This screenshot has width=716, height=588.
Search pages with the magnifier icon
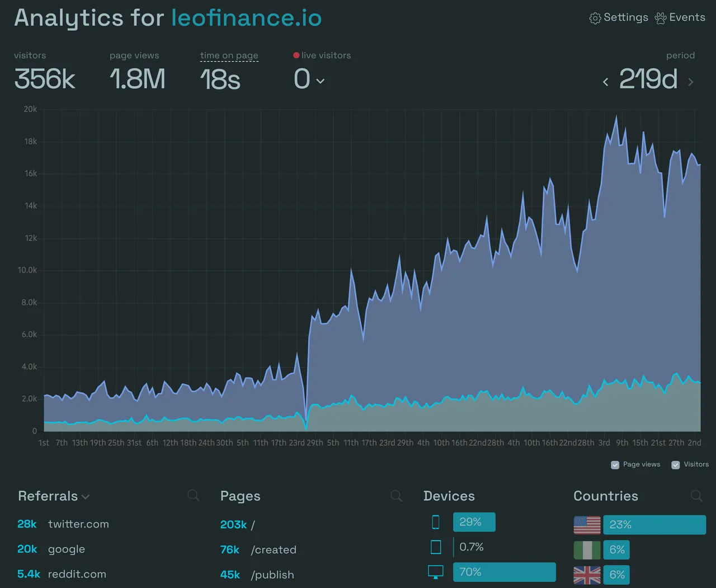point(396,496)
